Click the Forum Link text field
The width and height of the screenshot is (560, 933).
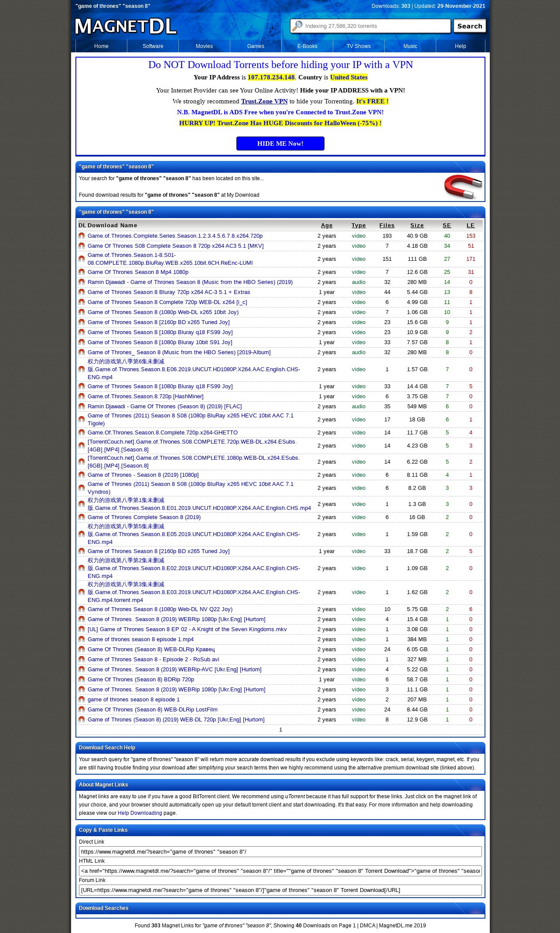coord(280,890)
